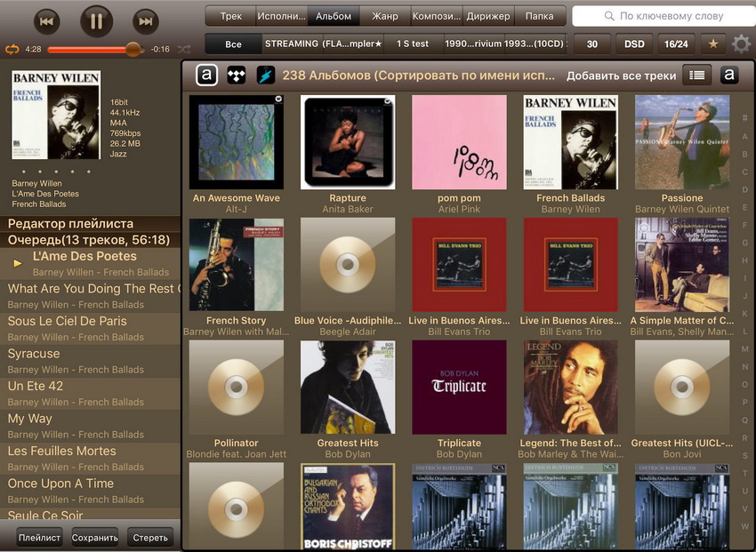Select the Все library filter
Viewport: 756px width, 552px height.
pyautogui.click(x=233, y=44)
